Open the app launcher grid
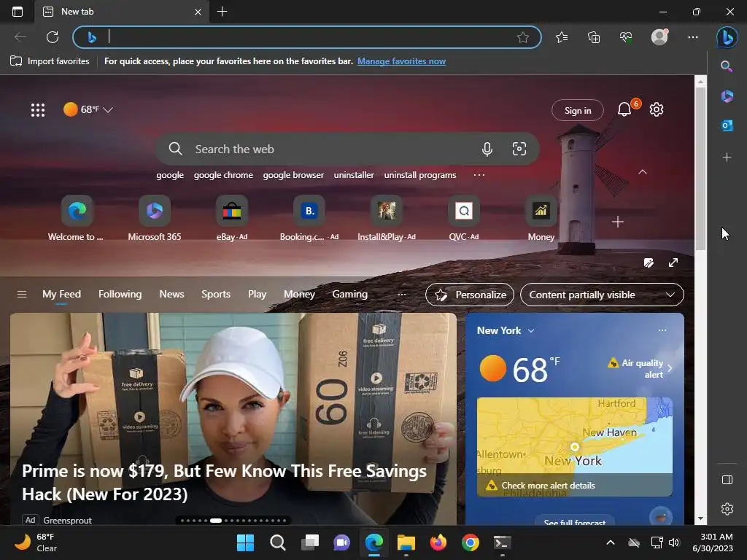The height and width of the screenshot is (560, 747). pos(38,110)
